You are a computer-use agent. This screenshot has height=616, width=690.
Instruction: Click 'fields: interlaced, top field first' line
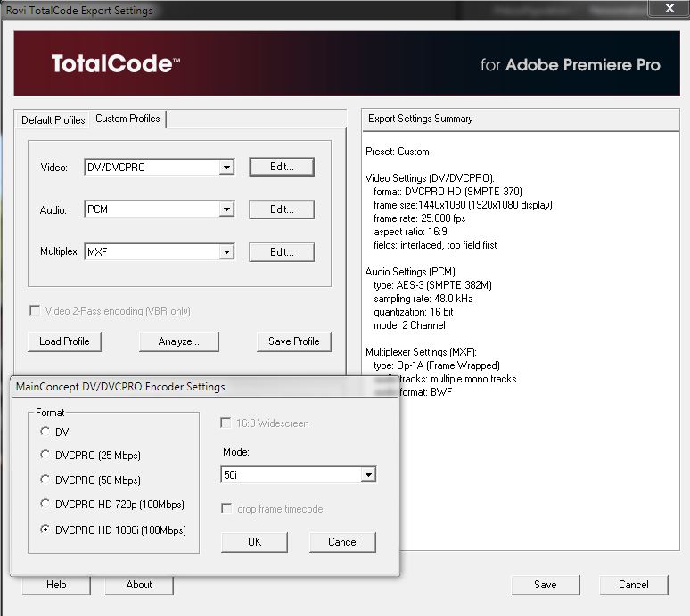(435, 245)
